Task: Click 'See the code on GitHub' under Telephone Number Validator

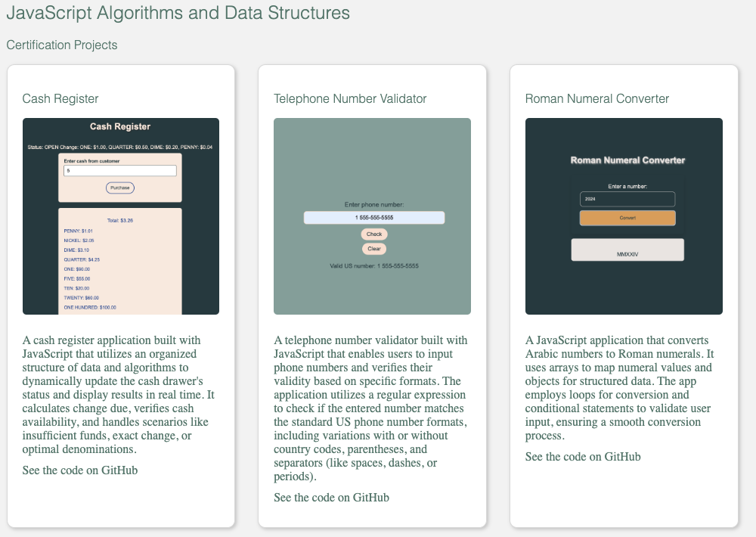Action: (332, 498)
